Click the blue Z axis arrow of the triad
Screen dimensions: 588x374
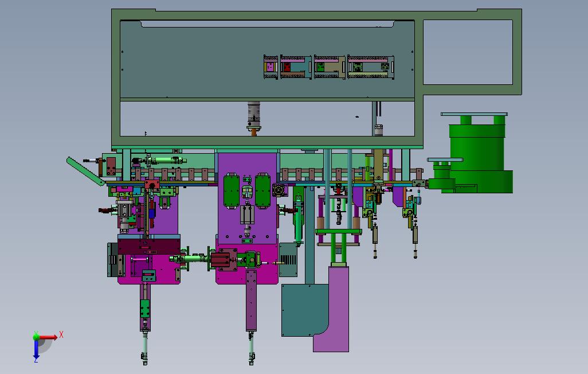(x=36, y=349)
